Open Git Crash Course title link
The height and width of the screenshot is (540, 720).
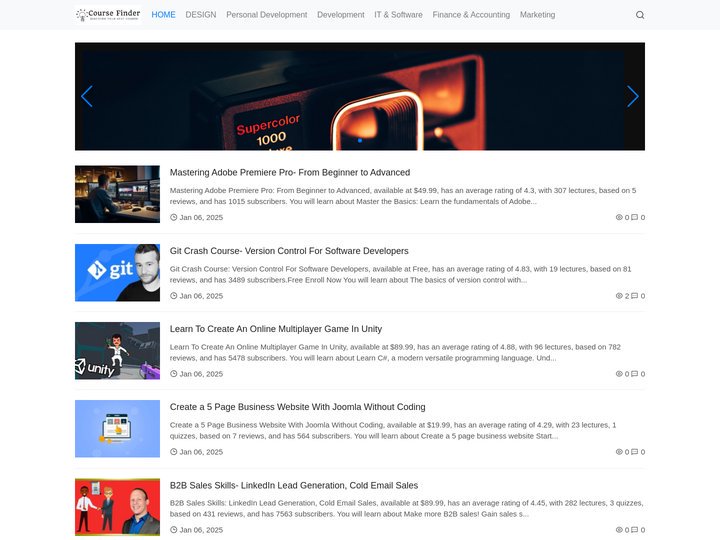[289, 251]
